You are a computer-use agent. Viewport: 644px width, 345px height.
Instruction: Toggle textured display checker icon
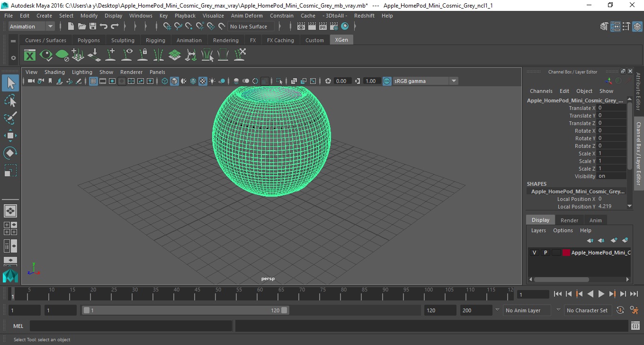point(203,81)
